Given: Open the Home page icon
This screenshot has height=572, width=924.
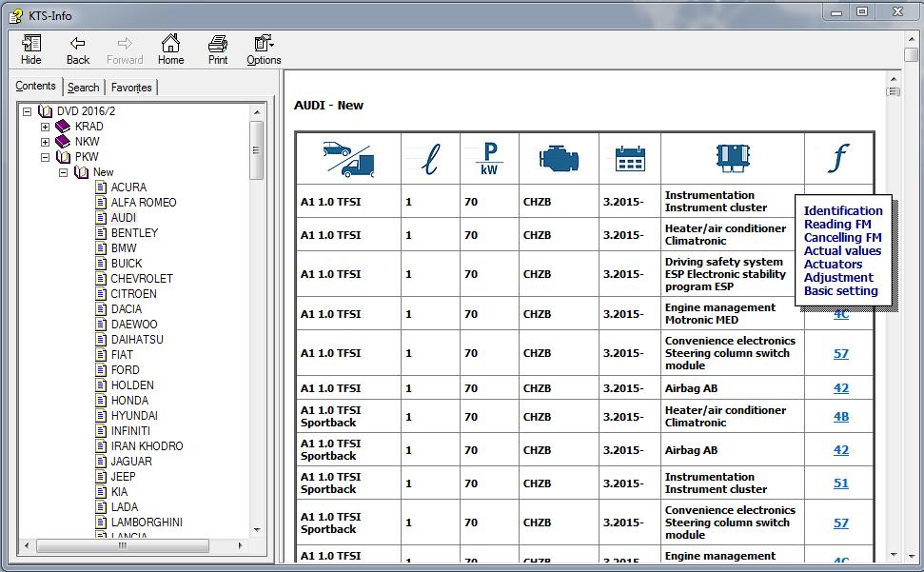Looking at the screenshot, I should point(170,43).
